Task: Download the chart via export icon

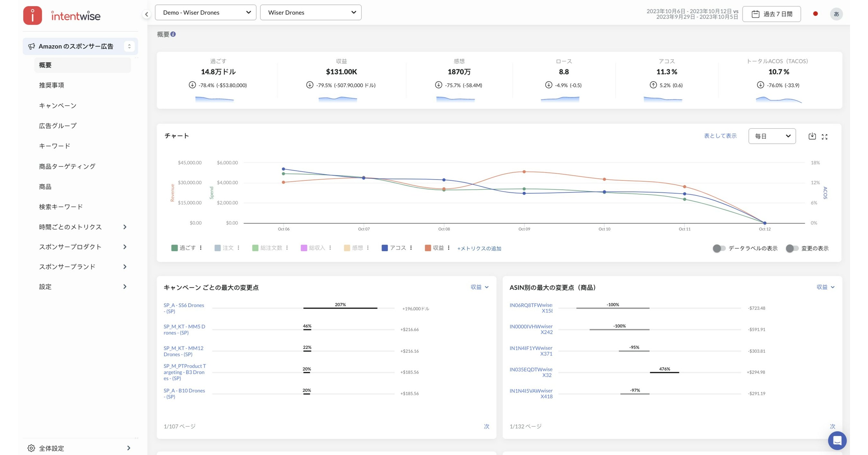Action: click(x=812, y=136)
